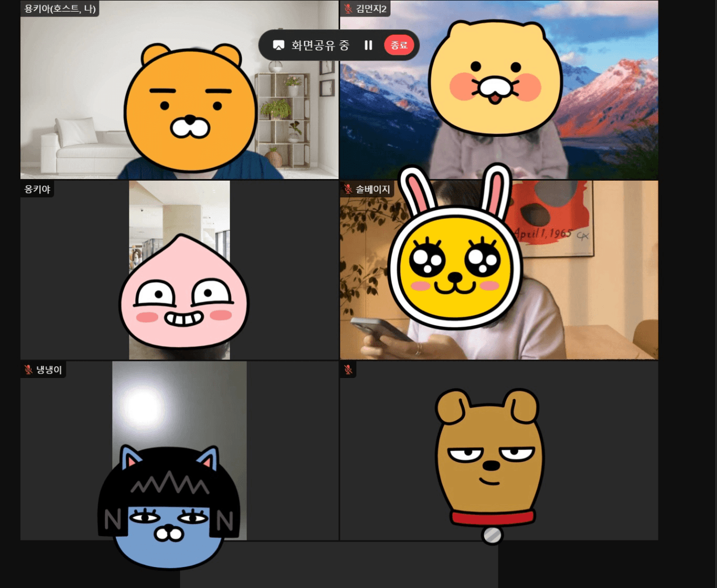Image resolution: width=717 pixels, height=588 pixels.
Task: Click the screen share icon beside 화면공유 중
Action: [279, 45]
